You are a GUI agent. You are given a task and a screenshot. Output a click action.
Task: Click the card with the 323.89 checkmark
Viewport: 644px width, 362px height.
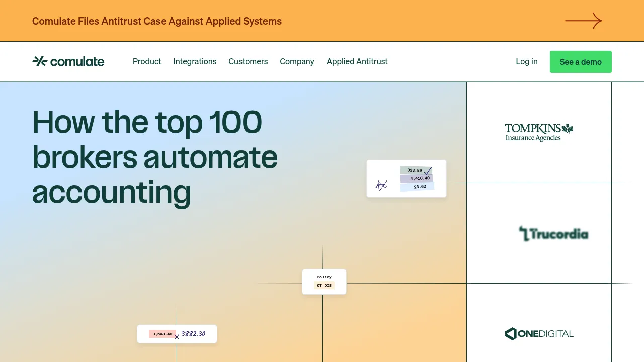click(x=407, y=178)
